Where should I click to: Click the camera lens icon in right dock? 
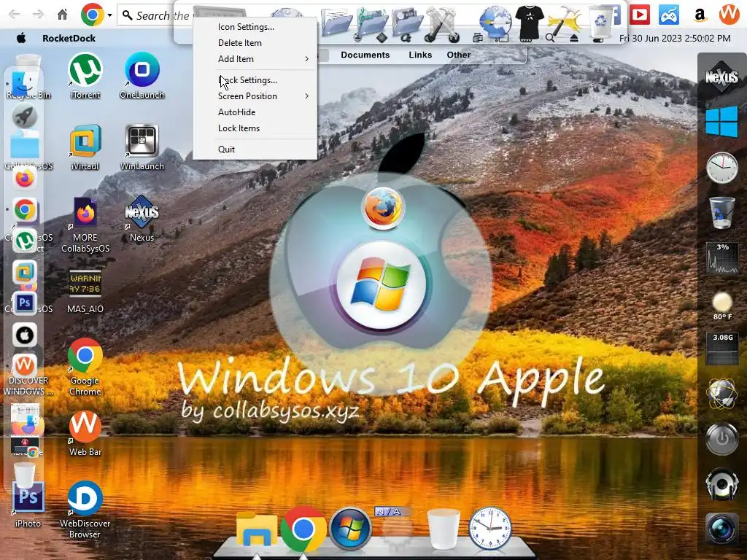(721, 529)
